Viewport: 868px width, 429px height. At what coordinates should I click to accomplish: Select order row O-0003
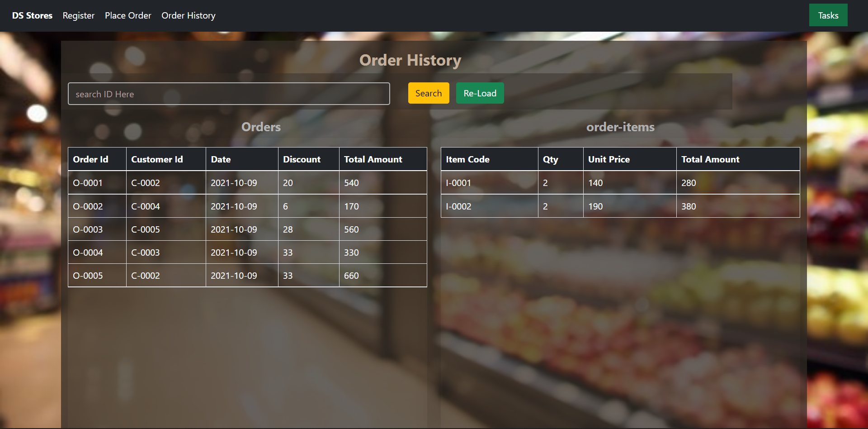click(247, 229)
